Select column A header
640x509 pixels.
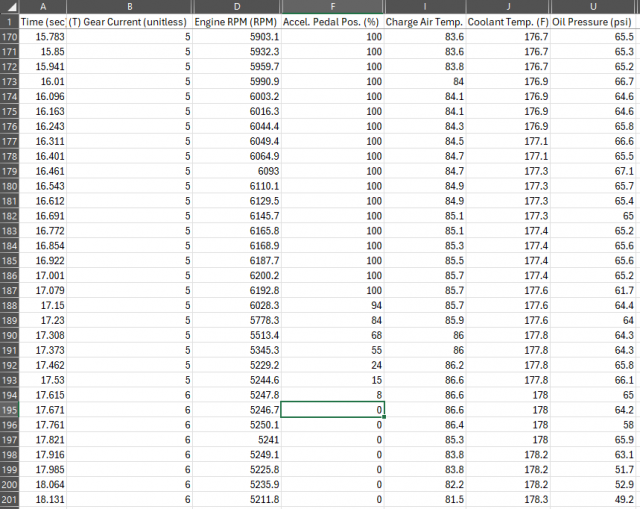pos(43,6)
